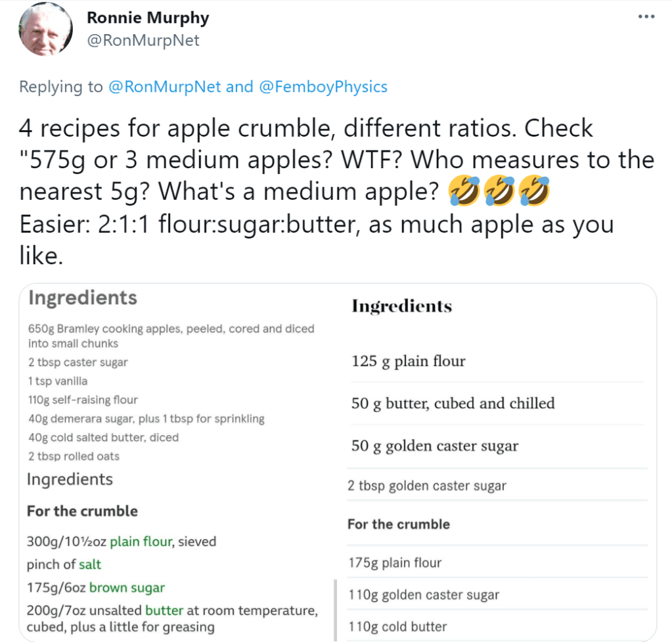Click the green brown sugar link
Image resolution: width=672 pixels, height=642 pixels.
pyautogui.click(x=127, y=587)
